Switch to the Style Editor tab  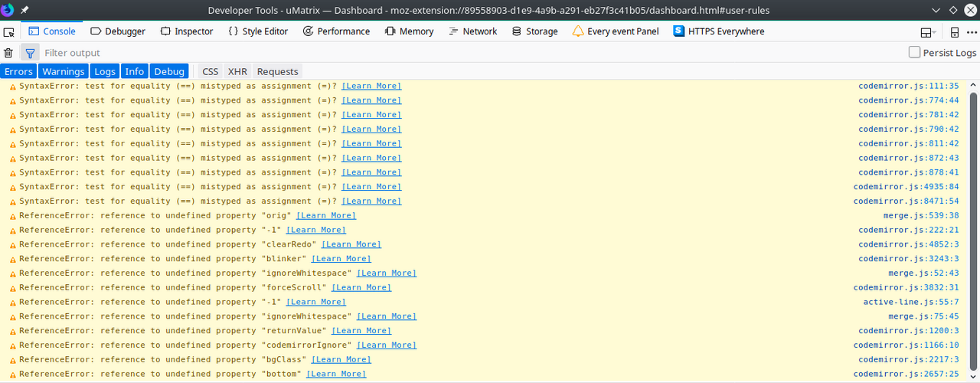pyautogui.click(x=258, y=31)
